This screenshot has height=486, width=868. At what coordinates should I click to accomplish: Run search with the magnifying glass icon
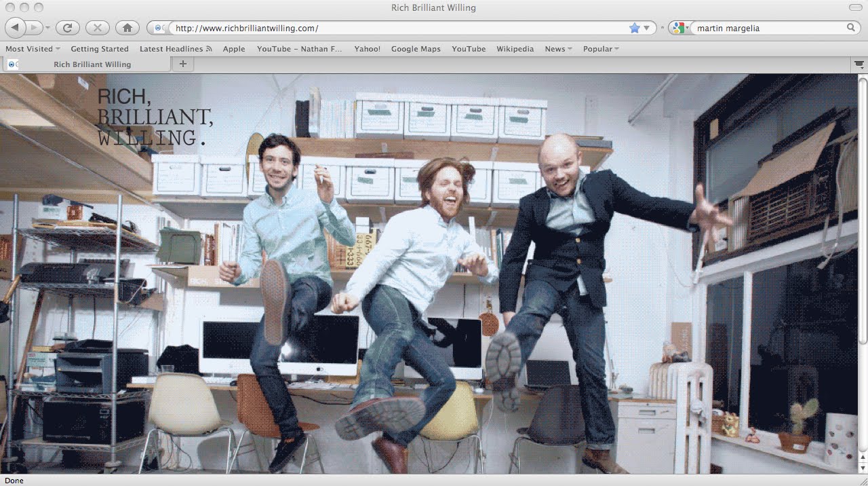[x=851, y=28]
